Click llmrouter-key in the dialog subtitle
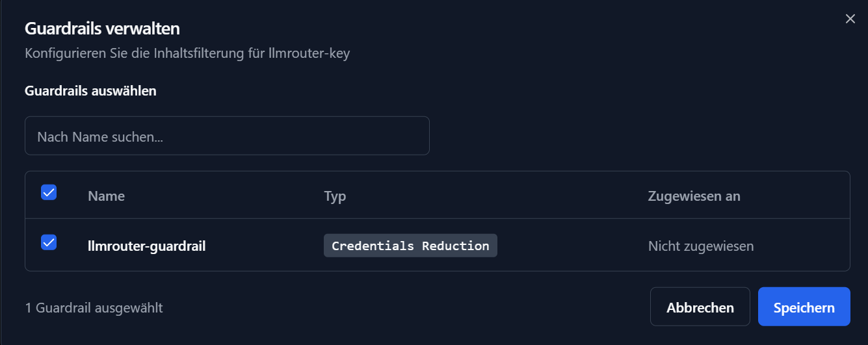 pyautogui.click(x=309, y=53)
